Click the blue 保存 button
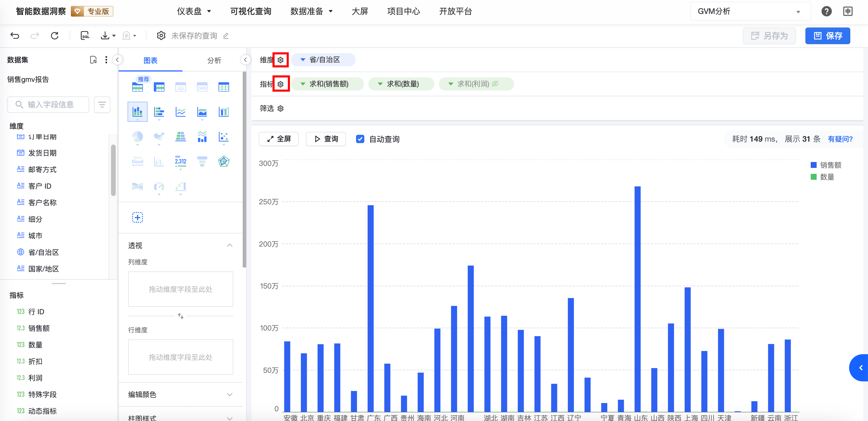 coord(827,36)
